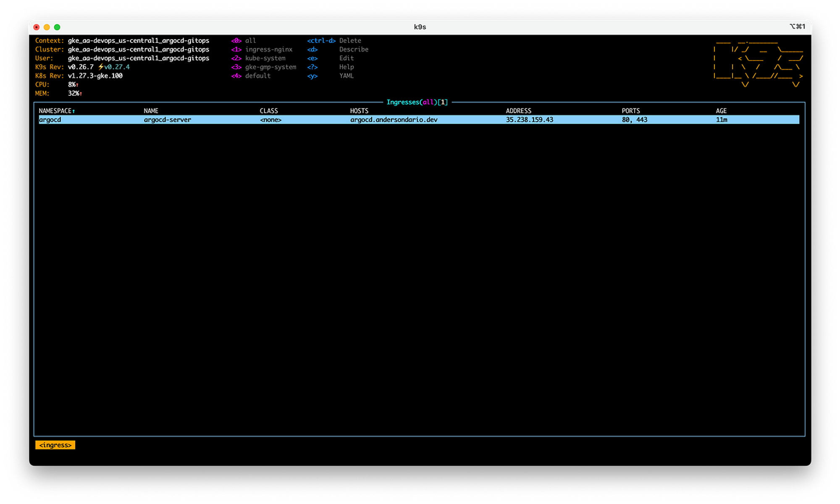Click the CLASS column header
This screenshot has height=504, width=840.
(269, 111)
